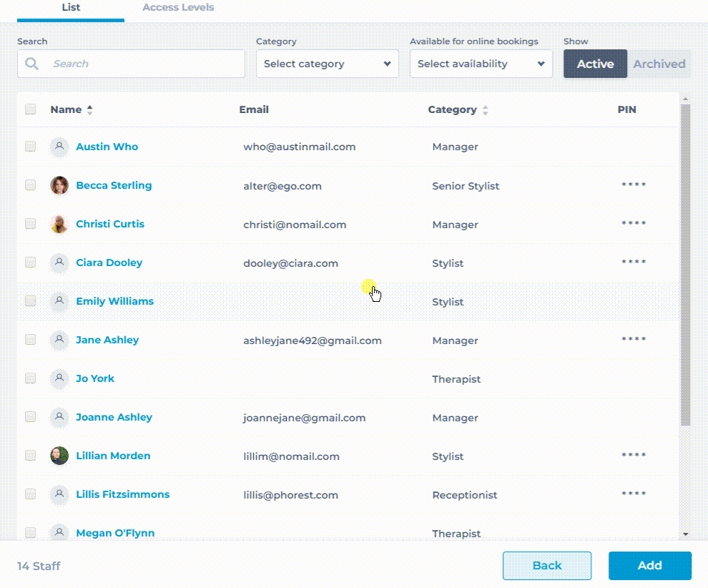
Task: Click Austin Who's avatar icon
Action: (x=59, y=147)
